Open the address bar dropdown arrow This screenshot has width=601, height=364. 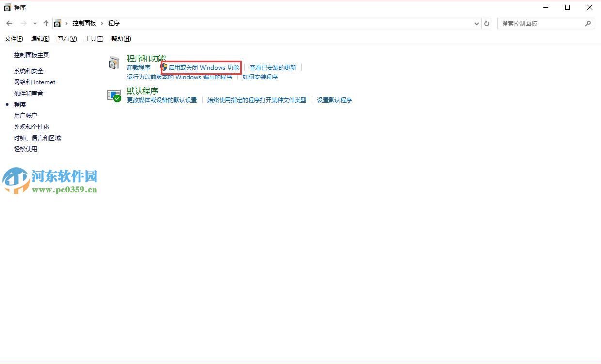click(x=476, y=23)
